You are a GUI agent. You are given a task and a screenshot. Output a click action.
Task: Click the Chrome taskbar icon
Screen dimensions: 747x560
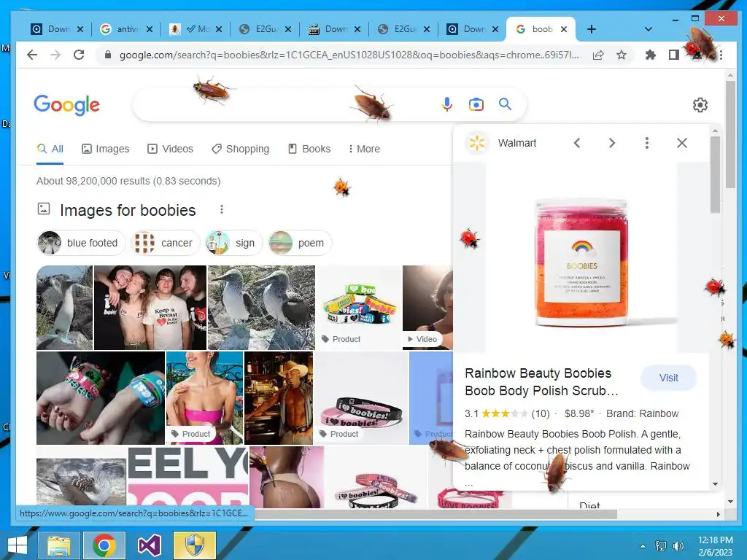(104, 545)
